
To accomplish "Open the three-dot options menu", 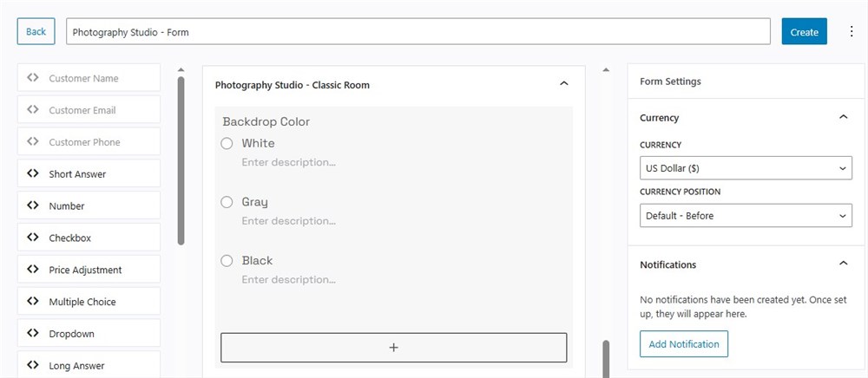I will pyautogui.click(x=851, y=32).
